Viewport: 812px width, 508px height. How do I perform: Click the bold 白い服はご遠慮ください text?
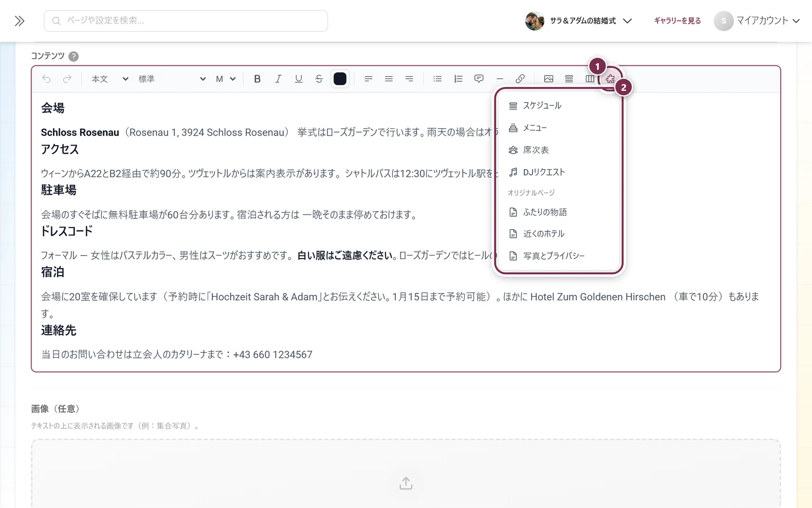pyautogui.click(x=345, y=255)
